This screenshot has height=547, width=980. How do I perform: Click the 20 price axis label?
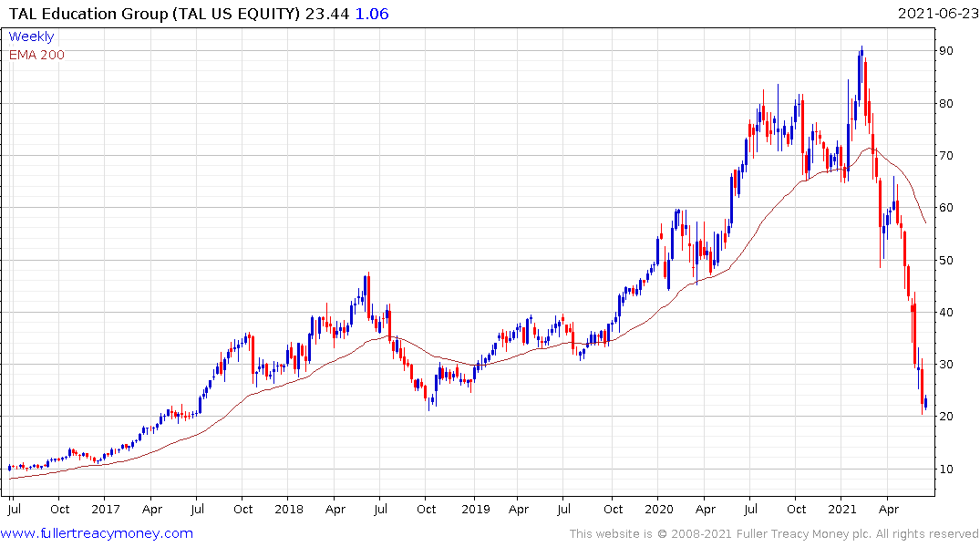(x=945, y=417)
